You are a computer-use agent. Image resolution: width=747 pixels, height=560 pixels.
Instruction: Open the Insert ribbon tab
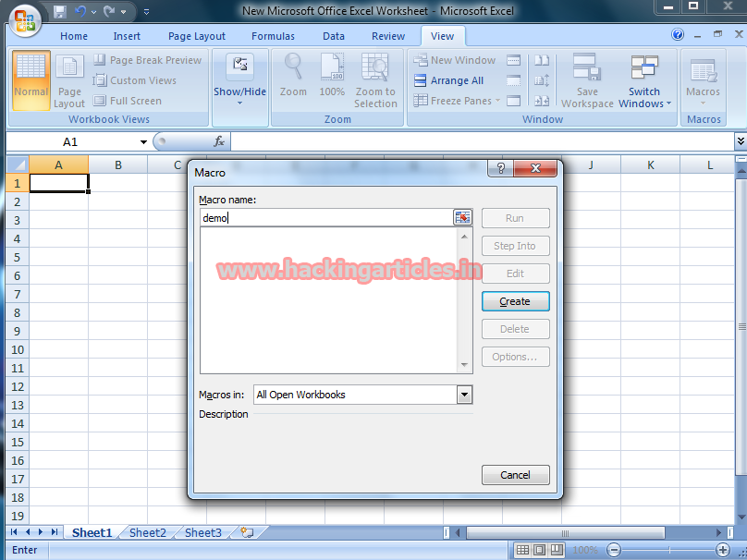[127, 36]
